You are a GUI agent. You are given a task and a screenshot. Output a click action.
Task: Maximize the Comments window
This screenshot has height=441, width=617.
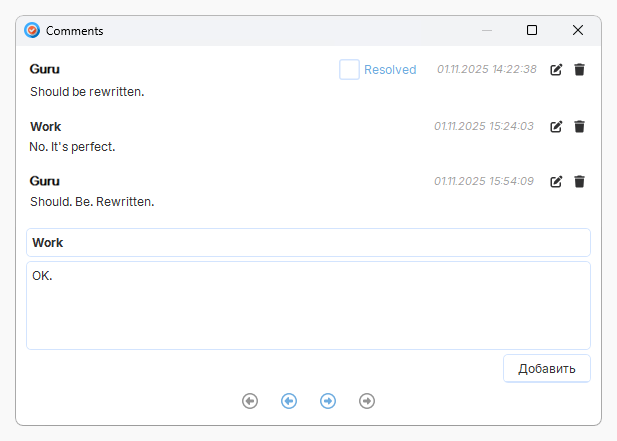pyautogui.click(x=532, y=31)
